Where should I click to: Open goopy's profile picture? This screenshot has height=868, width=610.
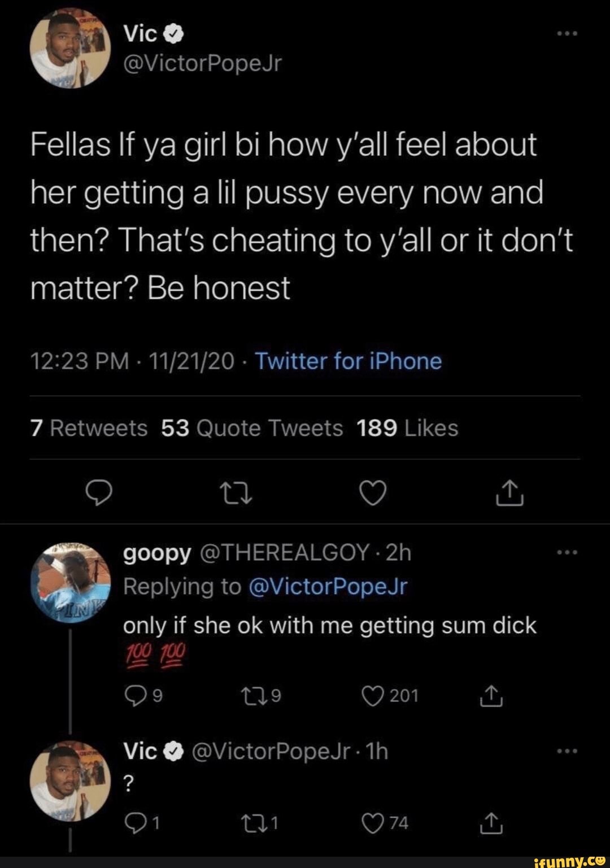[x=70, y=579]
